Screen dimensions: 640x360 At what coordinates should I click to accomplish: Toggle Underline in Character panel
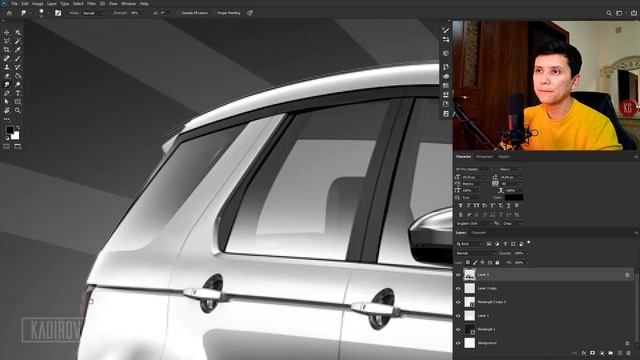click(x=509, y=205)
